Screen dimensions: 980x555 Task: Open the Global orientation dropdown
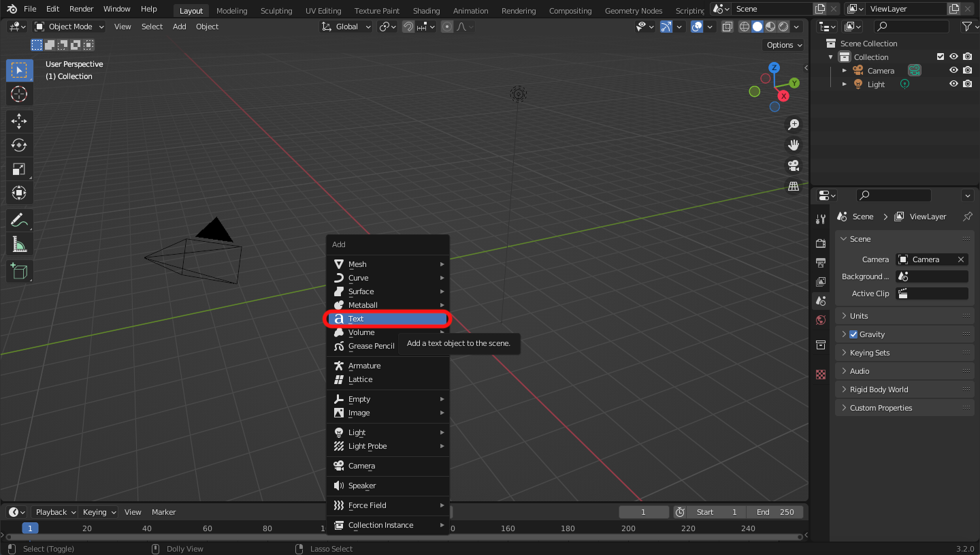pyautogui.click(x=346, y=27)
